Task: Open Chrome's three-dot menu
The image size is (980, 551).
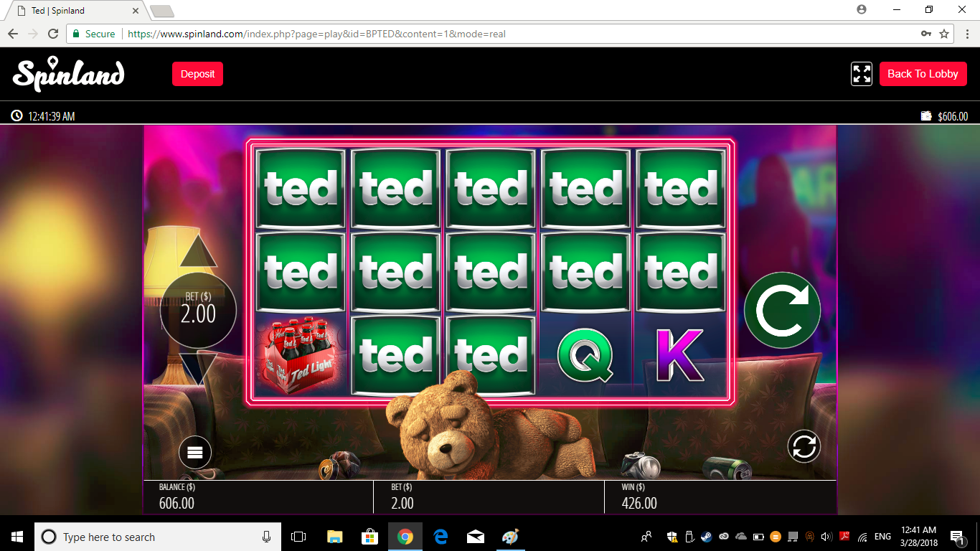Action: click(966, 34)
